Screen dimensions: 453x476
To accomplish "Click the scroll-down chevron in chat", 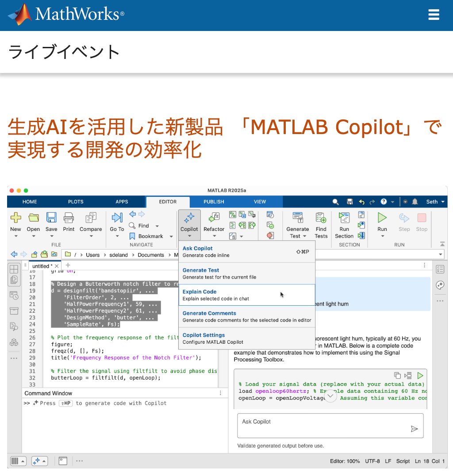I will (x=330, y=396).
